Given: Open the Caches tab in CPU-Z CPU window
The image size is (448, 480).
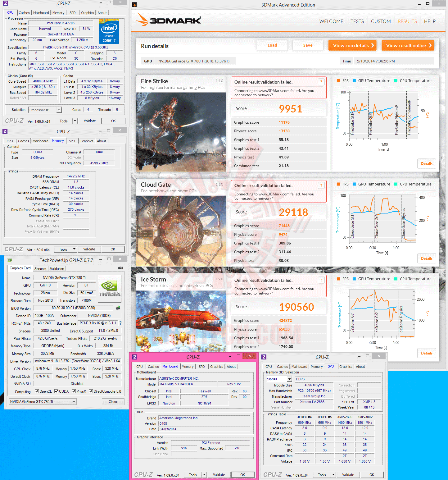Looking at the screenshot, I should coord(24,13).
